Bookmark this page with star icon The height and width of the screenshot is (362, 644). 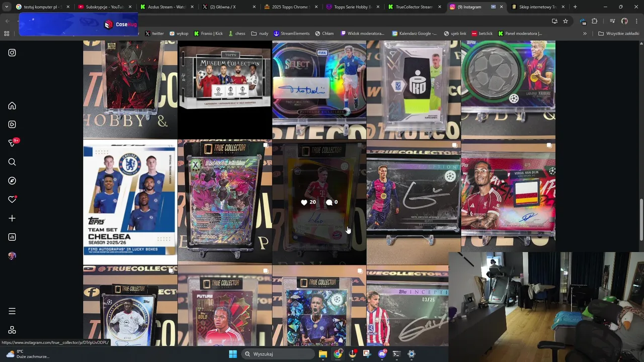point(566,21)
